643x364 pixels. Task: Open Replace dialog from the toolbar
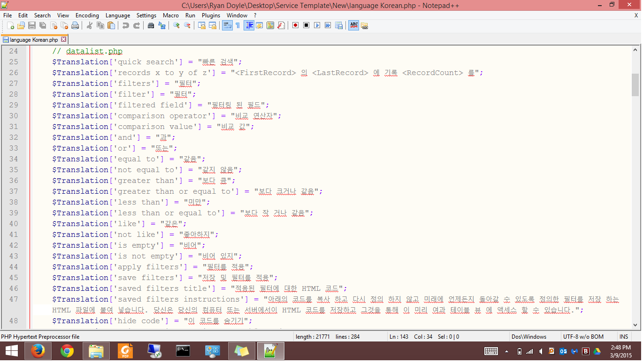tap(161, 25)
